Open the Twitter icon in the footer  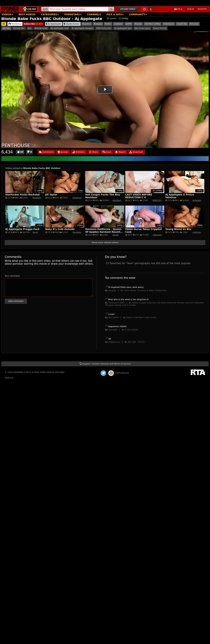[103, 373]
